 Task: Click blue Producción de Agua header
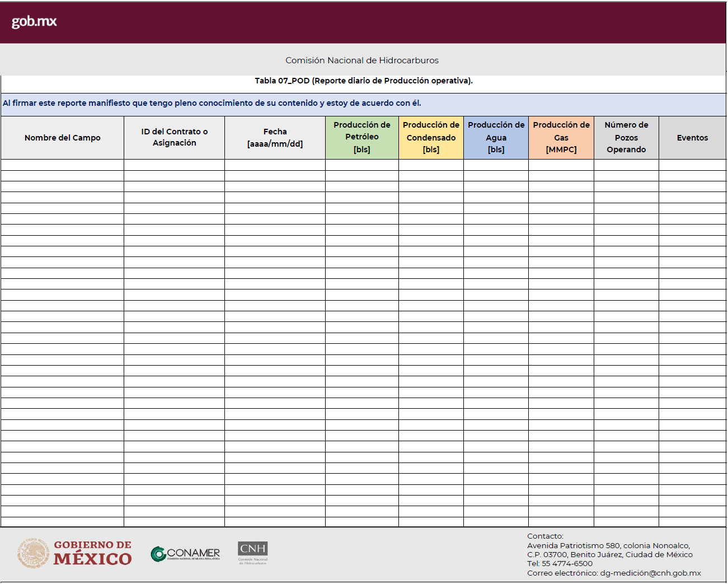point(496,138)
